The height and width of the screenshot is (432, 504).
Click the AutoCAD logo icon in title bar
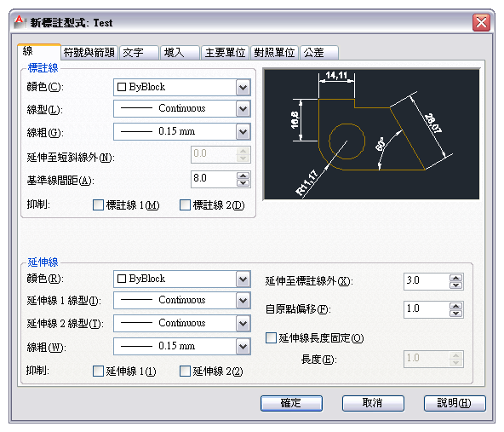tap(20, 22)
